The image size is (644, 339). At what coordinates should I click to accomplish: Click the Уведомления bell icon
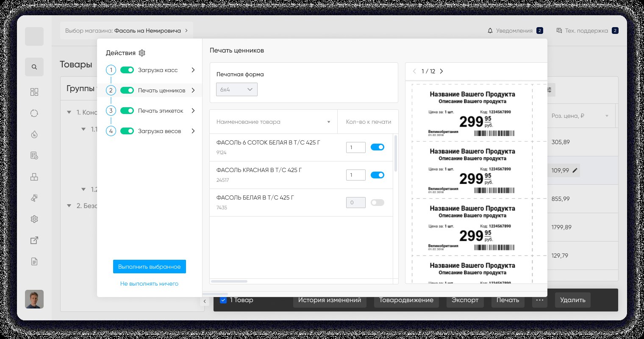click(490, 31)
